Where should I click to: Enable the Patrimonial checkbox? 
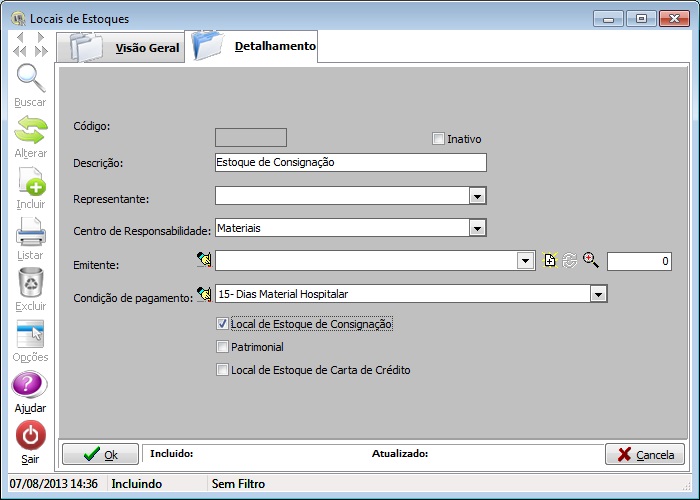tap(222, 347)
